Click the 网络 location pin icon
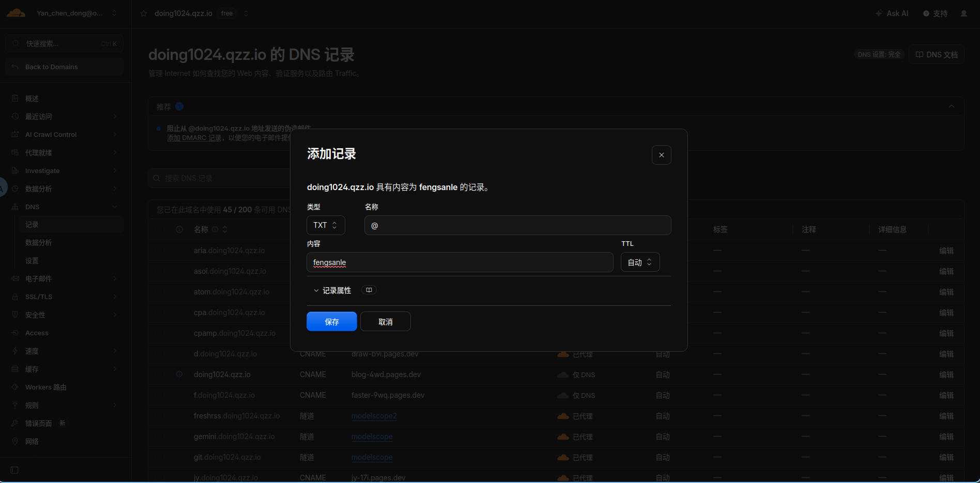The image size is (980, 483). pyautogui.click(x=15, y=441)
